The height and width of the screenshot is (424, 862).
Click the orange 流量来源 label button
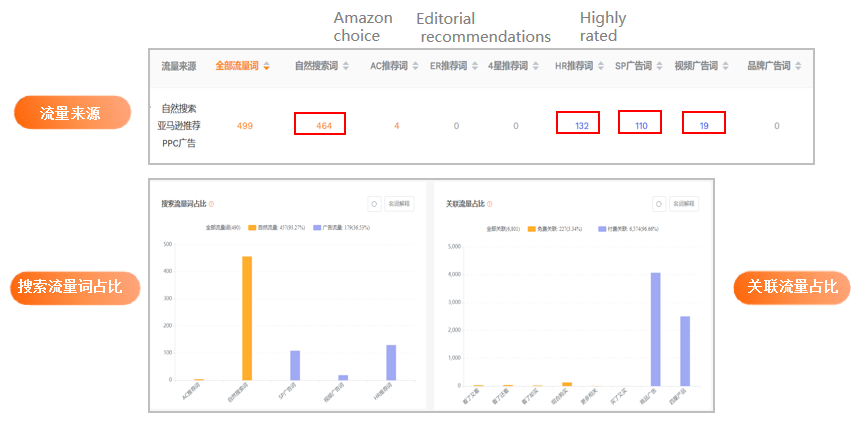73,113
